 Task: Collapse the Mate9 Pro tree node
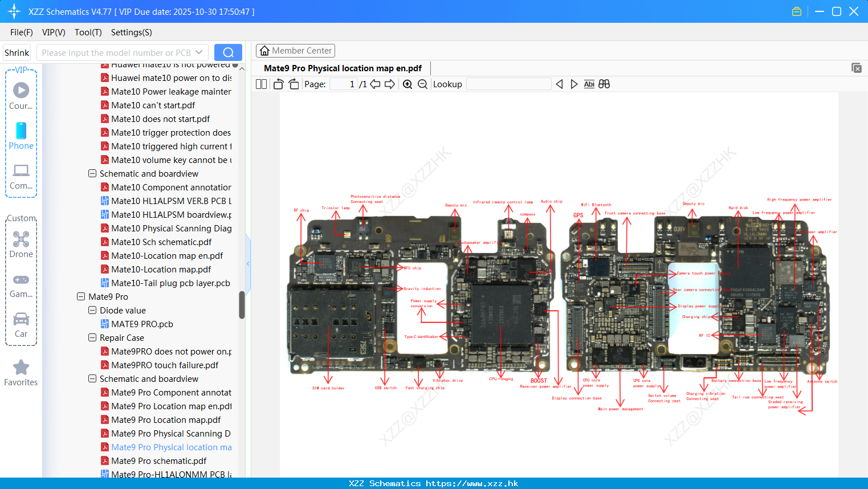[x=80, y=296]
